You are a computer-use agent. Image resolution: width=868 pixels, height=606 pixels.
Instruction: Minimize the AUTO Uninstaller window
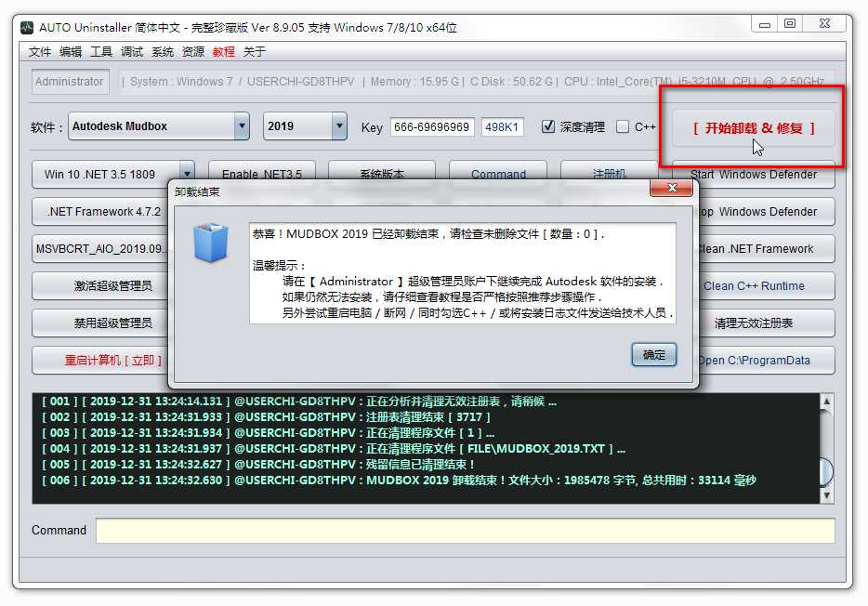(x=765, y=24)
